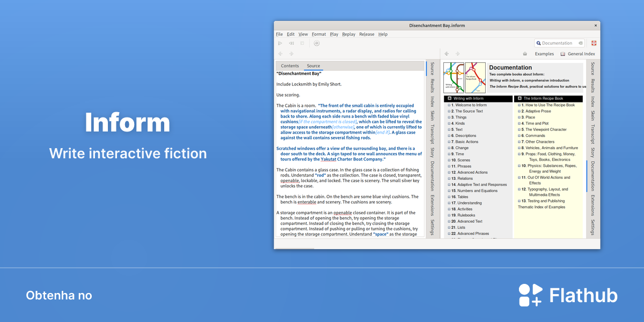The width and height of the screenshot is (644, 322).
Task: Open the Extensions tab in right panel sidebar
Action: [592, 205]
